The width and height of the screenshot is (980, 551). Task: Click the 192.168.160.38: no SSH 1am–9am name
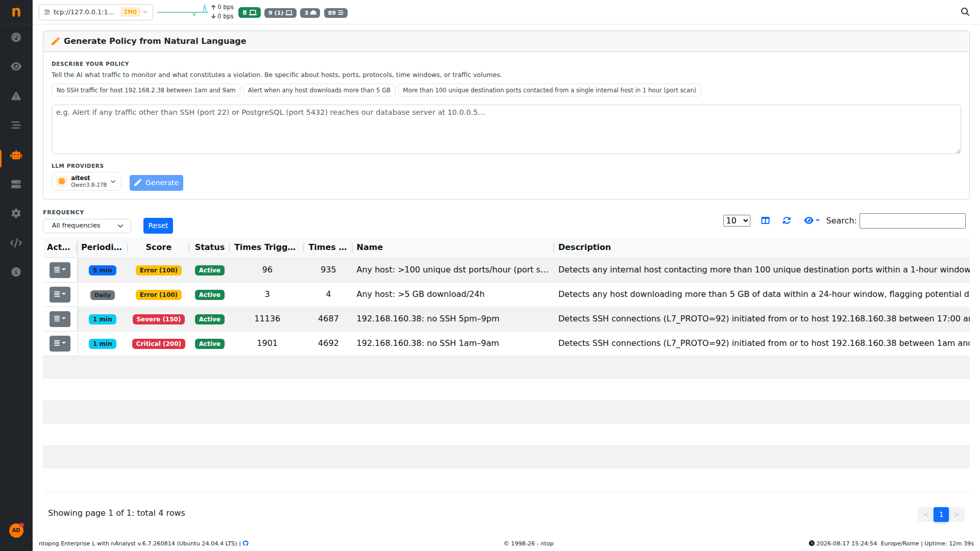point(428,343)
